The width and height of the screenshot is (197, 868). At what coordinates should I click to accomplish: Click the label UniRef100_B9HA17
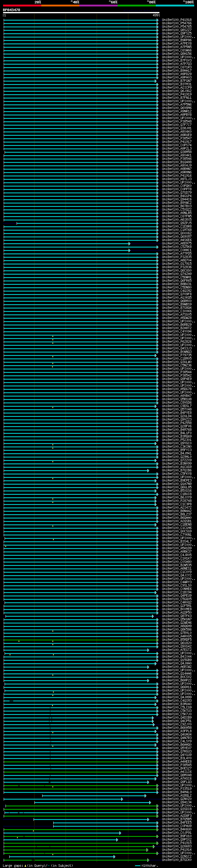click(177, 71)
